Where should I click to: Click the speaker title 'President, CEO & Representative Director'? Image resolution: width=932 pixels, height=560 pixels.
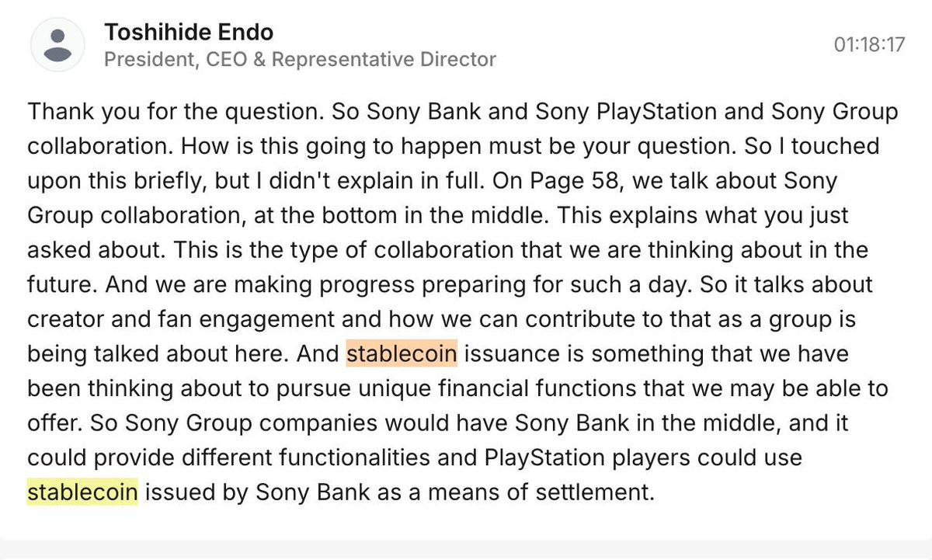tap(300, 59)
